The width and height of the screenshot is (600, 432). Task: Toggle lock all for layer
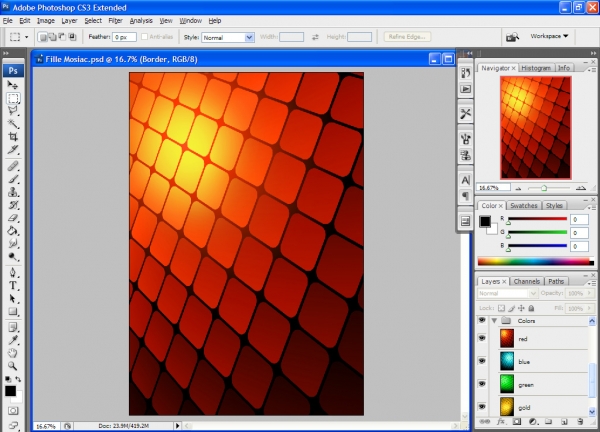(x=531, y=308)
